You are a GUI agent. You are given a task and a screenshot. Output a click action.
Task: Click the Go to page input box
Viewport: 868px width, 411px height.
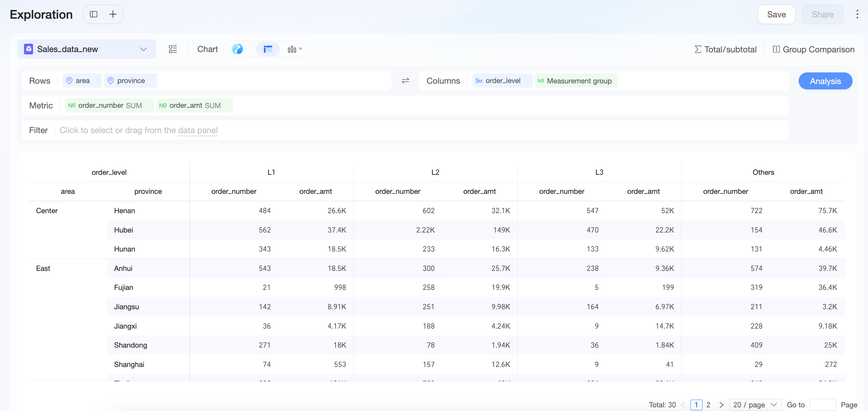tap(823, 405)
